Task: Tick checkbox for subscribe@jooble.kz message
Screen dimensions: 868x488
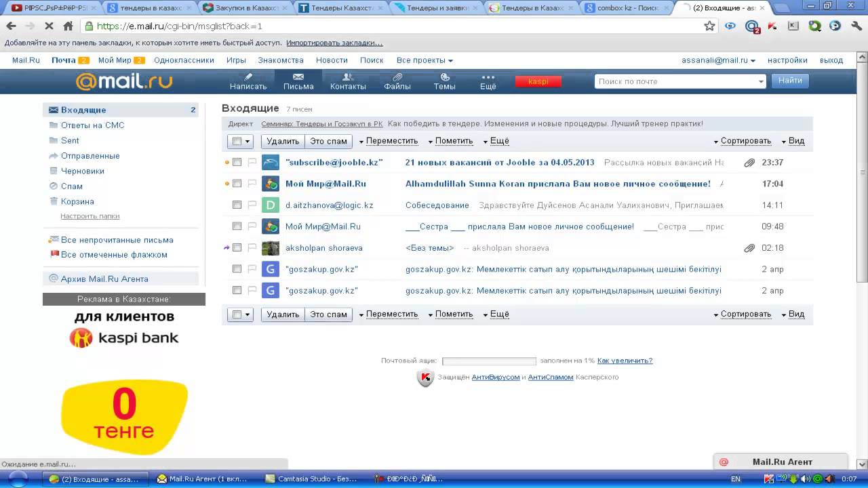Action: tap(237, 163)
